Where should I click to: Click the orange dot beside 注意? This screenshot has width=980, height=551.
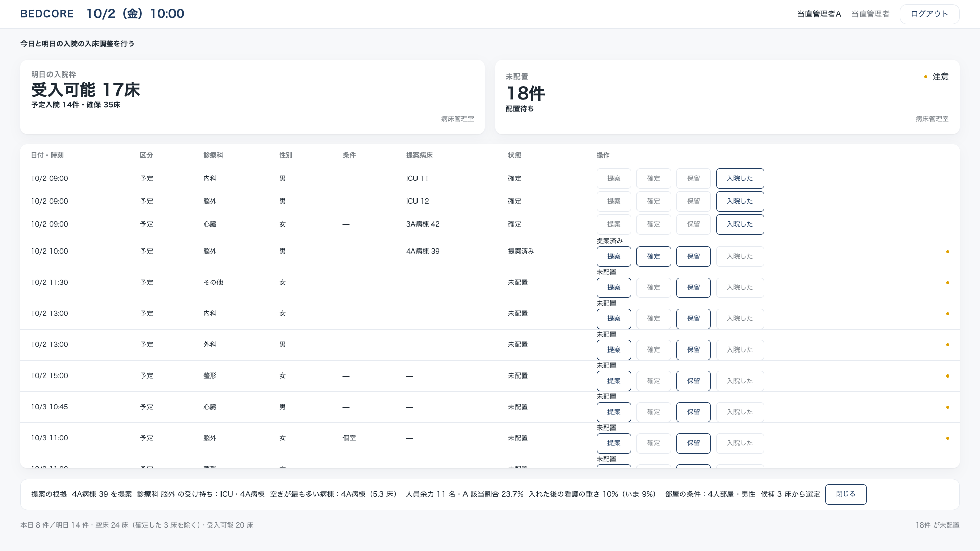tap(925, 77)
